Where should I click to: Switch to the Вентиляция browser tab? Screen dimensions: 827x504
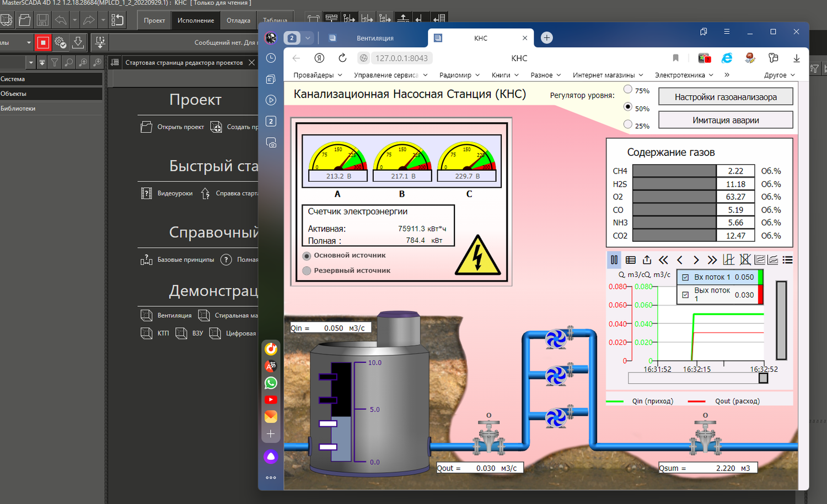pos(375,38)
